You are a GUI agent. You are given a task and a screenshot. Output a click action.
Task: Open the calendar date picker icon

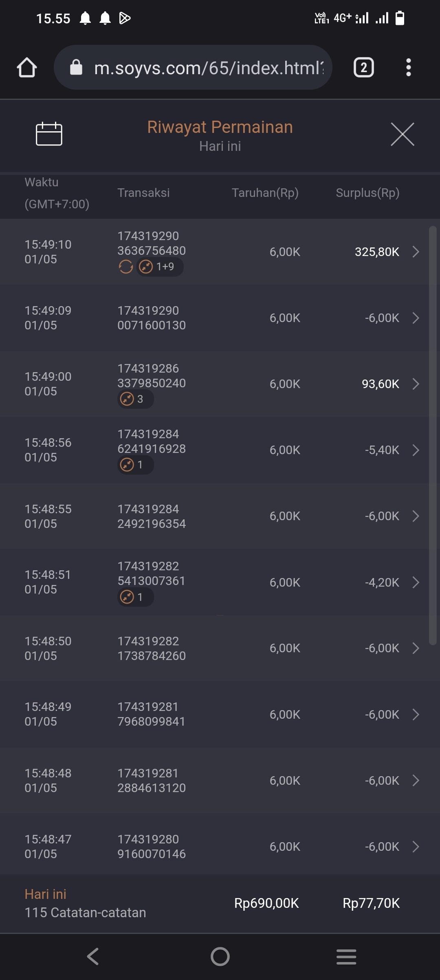click(x=49, y=134)
